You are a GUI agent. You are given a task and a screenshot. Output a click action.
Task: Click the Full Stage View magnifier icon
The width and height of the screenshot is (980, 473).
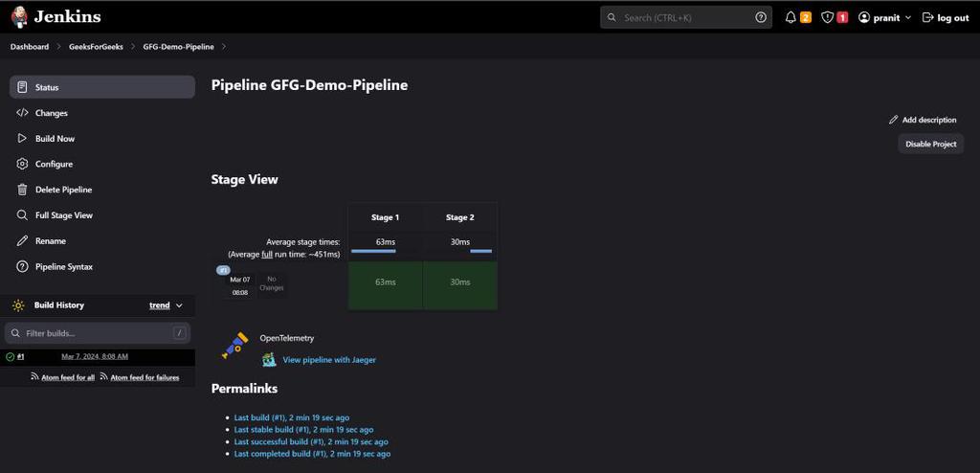[x=23, y=215]
